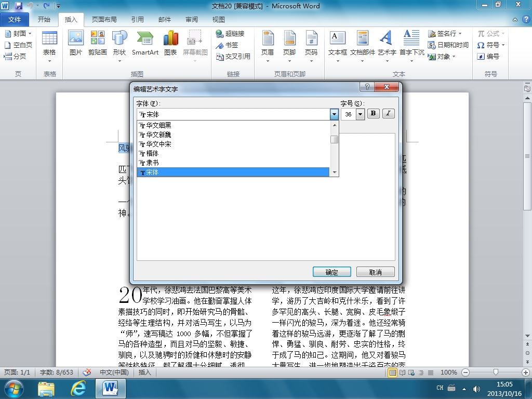Switch to Web Layout view

(x=411, y=373)
